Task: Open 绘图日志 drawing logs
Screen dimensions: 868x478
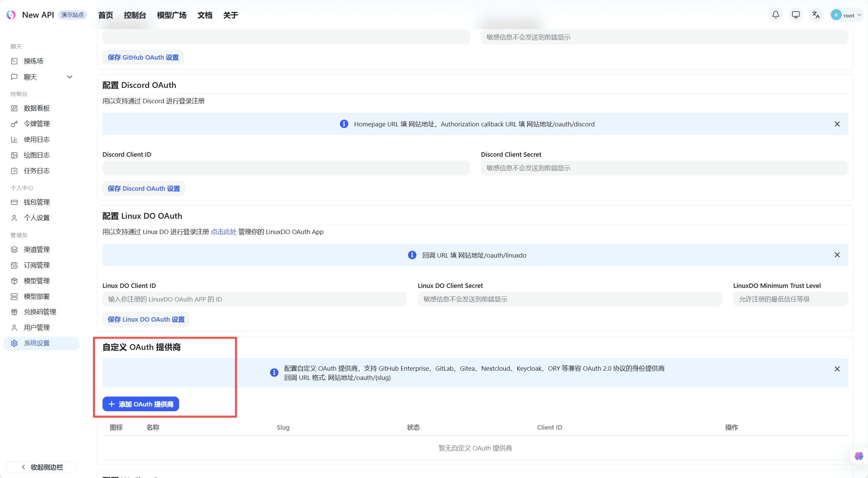Action: point(36,155)
